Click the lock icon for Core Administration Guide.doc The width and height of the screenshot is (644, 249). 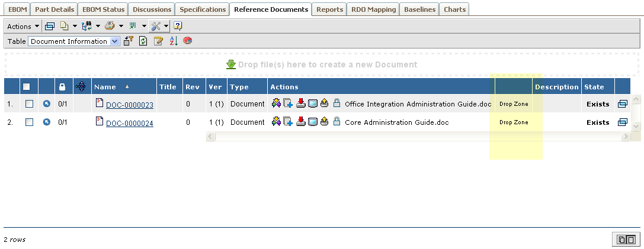pyautogui.click(x=337, y=122)
